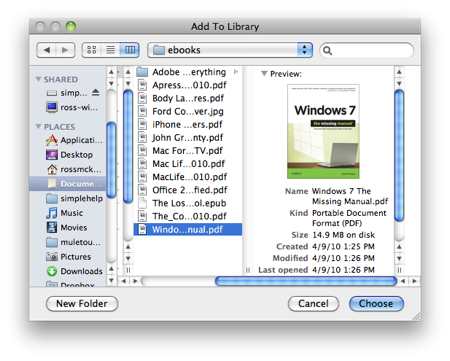Screen dimensions: 450x361
Task: Open the ebooks folder path dropdown
Action: click(x=230, y=50)
